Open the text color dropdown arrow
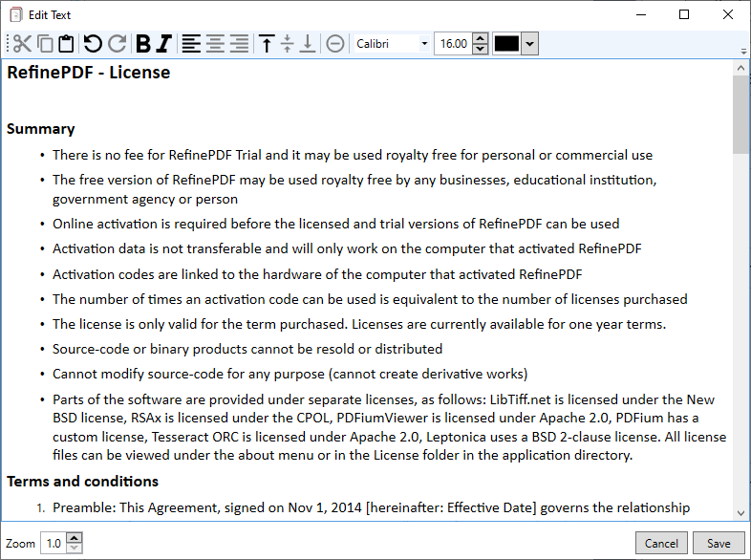 point(529,44)
